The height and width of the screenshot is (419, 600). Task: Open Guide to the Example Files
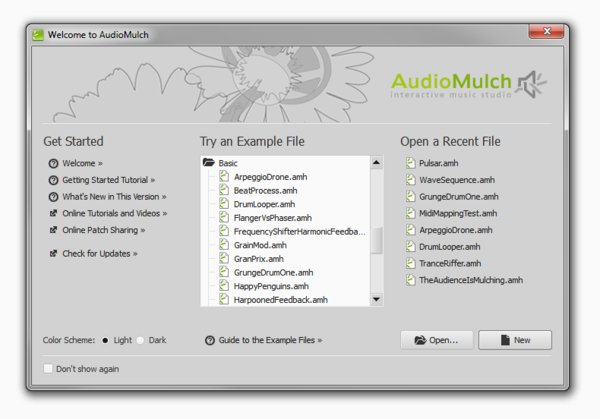coord(270,340)
